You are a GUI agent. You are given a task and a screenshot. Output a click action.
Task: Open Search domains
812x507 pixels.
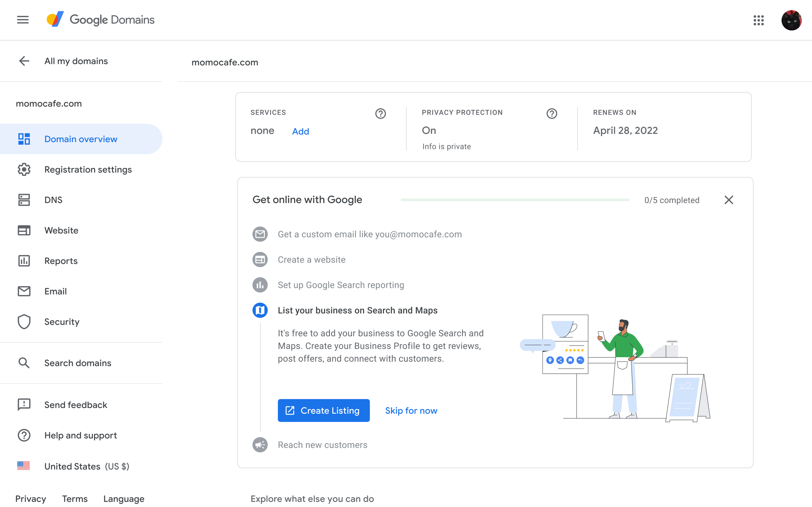click(81, 363)
